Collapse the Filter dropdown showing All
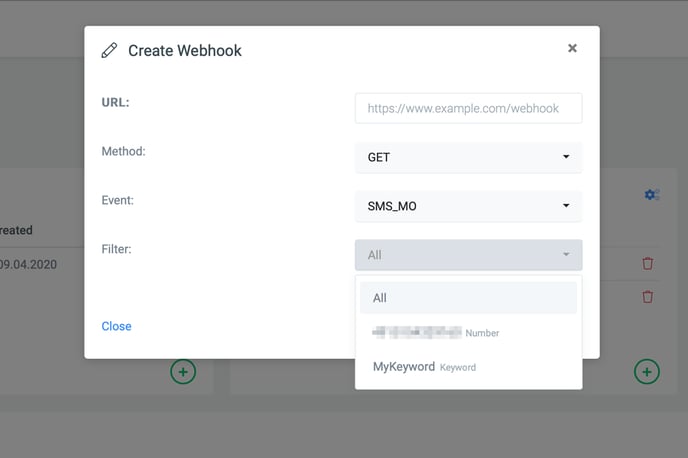688x458 pixels. click(468, 255)
